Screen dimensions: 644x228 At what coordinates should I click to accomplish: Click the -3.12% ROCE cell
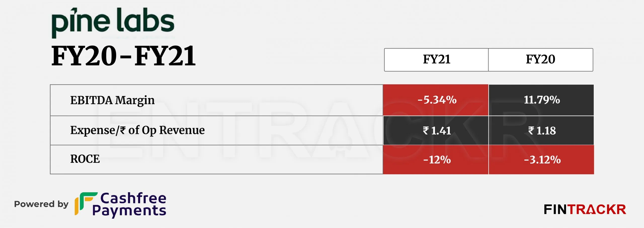click(x=541, y=160)
